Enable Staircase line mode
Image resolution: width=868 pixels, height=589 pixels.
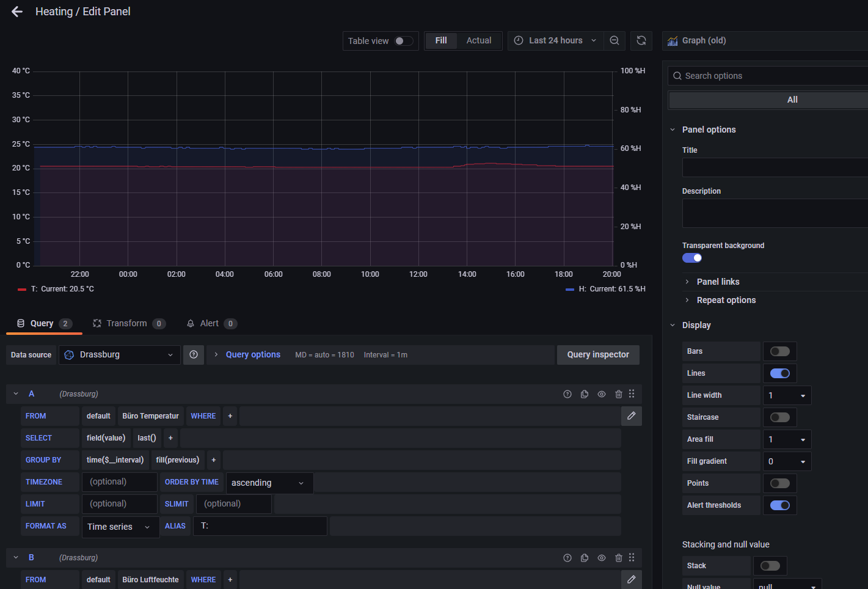pos(780,417)
